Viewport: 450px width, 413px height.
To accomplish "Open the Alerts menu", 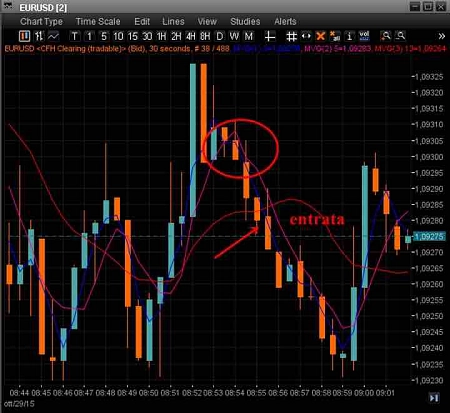I will pos(285,22).
